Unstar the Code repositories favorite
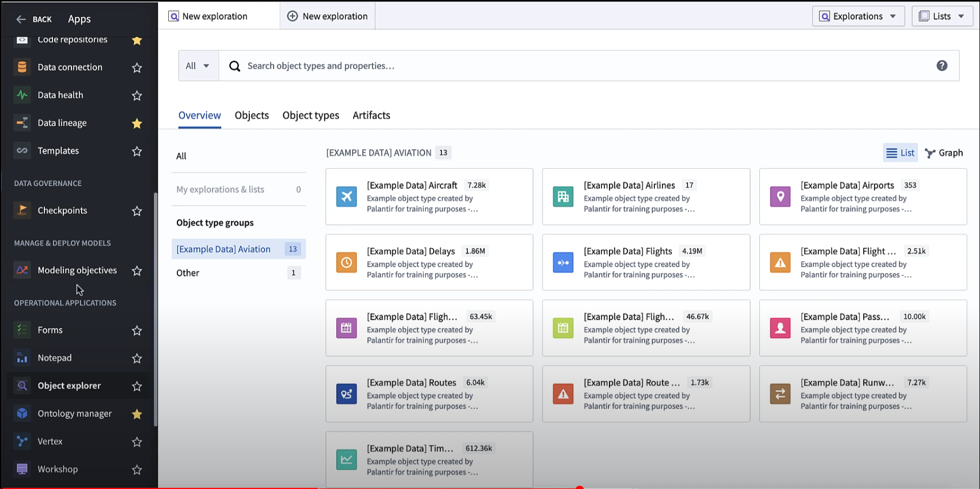 (137, 40)
